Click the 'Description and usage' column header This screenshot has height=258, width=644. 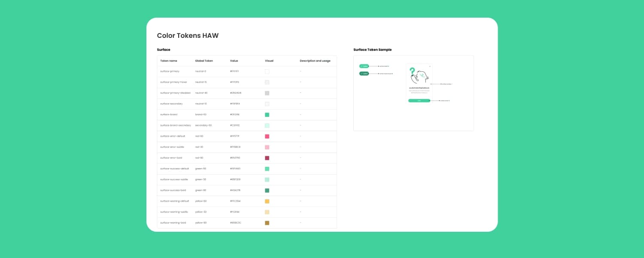point(315,61)
